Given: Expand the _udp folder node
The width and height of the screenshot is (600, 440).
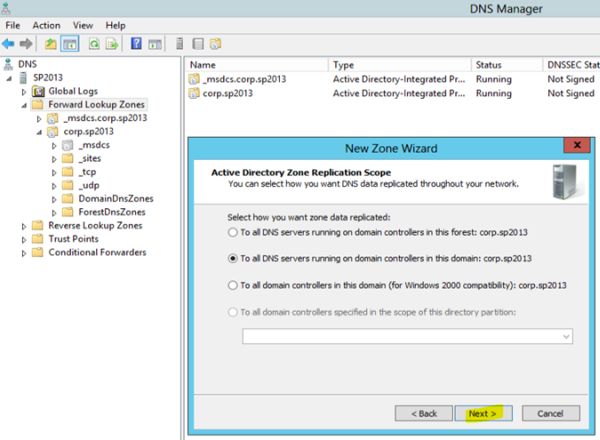Looking at the screenshot, I should coord(54,186).
